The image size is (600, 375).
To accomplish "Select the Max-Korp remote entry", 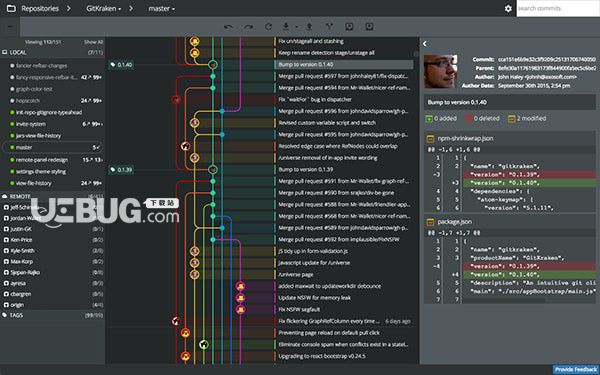I will [x=52, y=262].
